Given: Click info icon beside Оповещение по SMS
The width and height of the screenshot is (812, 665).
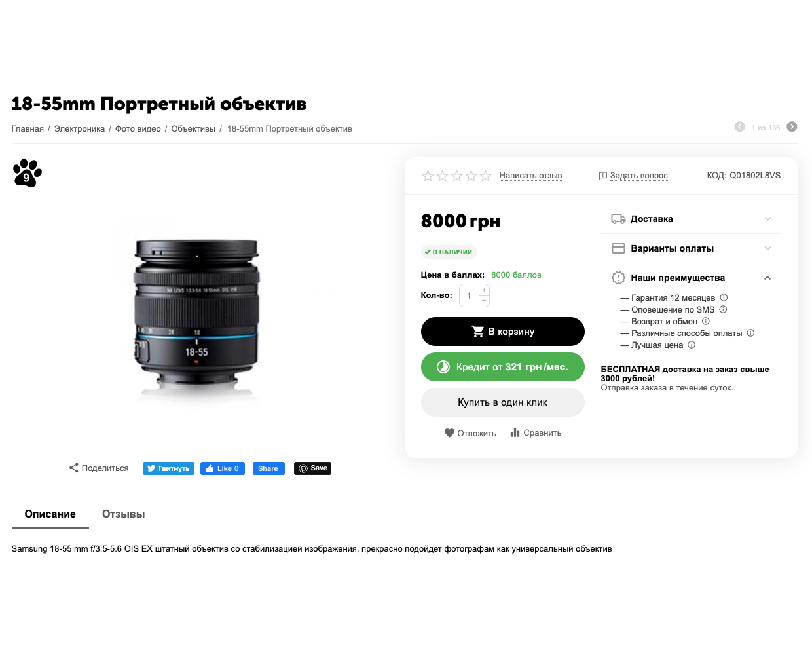Looking at the screenshot, I should [x=723, y=309].
